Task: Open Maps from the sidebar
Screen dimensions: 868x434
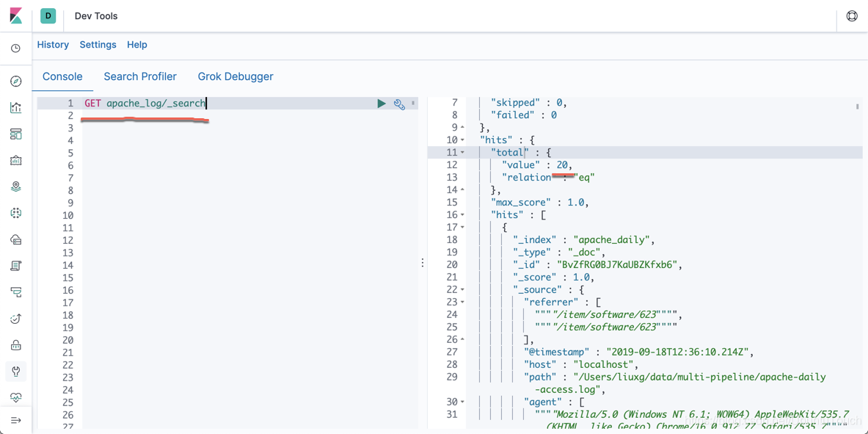Action: (16, 187)
